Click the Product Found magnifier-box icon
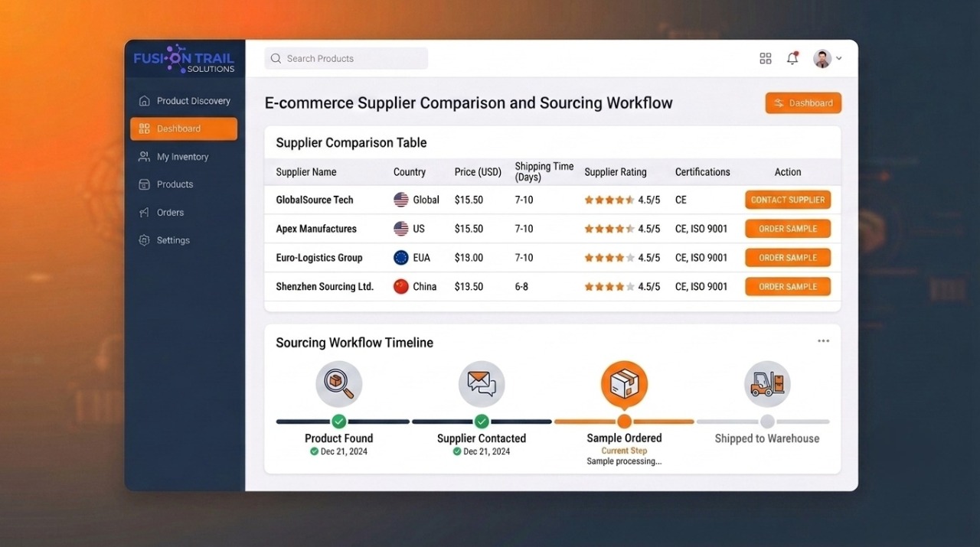 pyautogui.click(x=339, y=384)
